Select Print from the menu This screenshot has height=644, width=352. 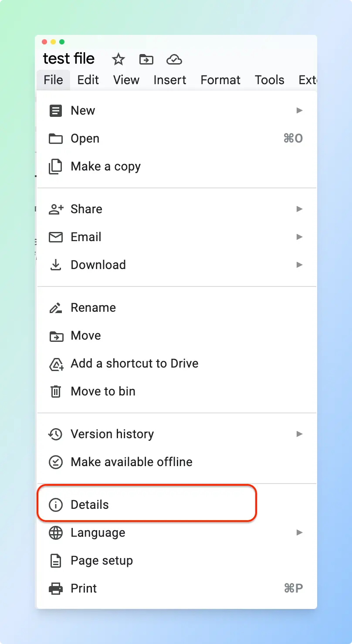176,589
